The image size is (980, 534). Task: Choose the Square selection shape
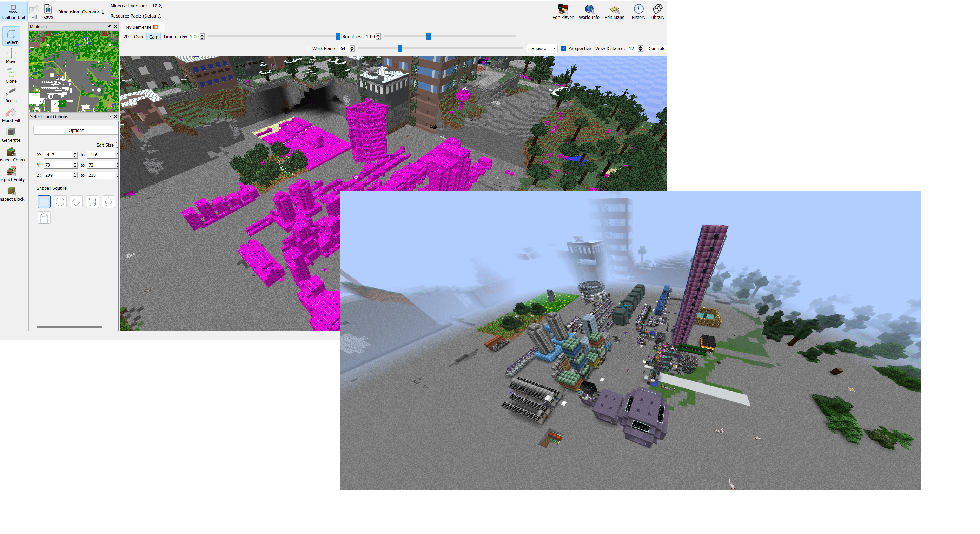[44, 202]
